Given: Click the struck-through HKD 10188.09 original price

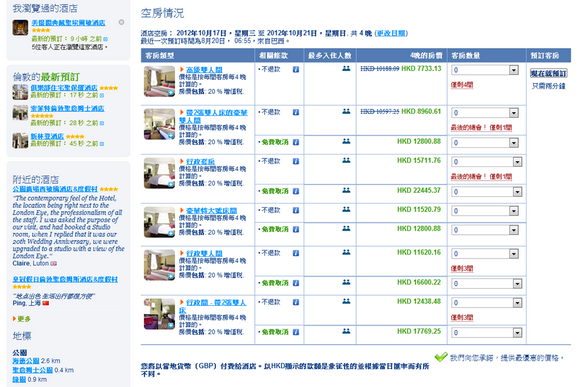Looking at the screenshot, I should pos(380,69).
